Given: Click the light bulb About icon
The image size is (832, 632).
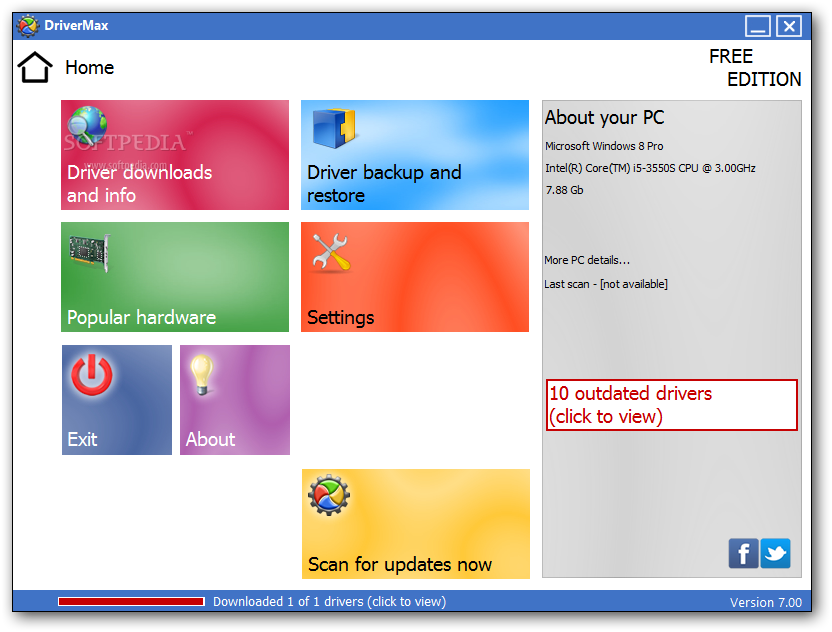Looking at the screenshot, I should click(202, 375).
